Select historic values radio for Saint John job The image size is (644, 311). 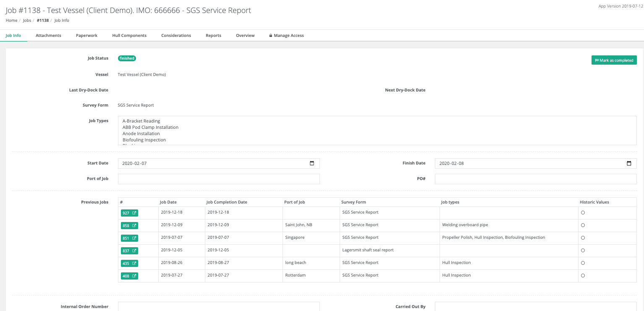(583, 225)
